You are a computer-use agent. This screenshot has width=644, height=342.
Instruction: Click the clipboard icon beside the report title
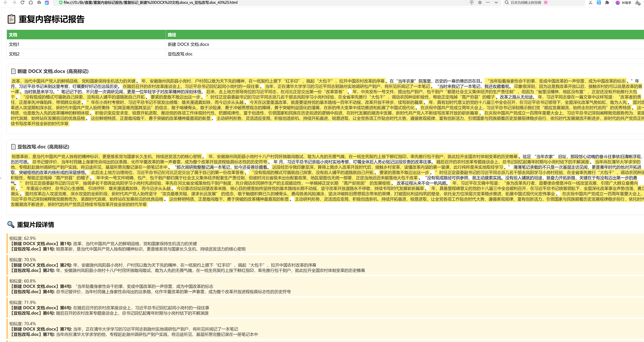11,19
